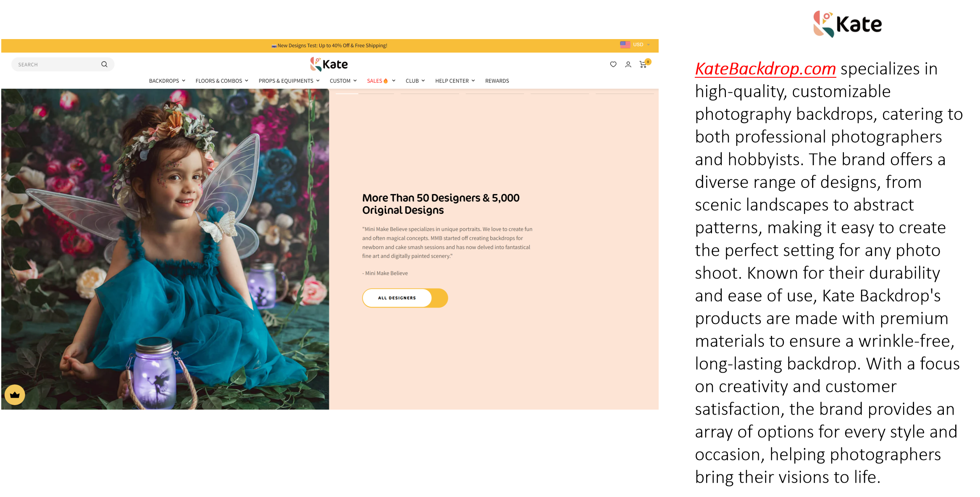980x497 pixels.
Task: Open the Props & Equipments dropdown
Action: (x=289, y=81)
